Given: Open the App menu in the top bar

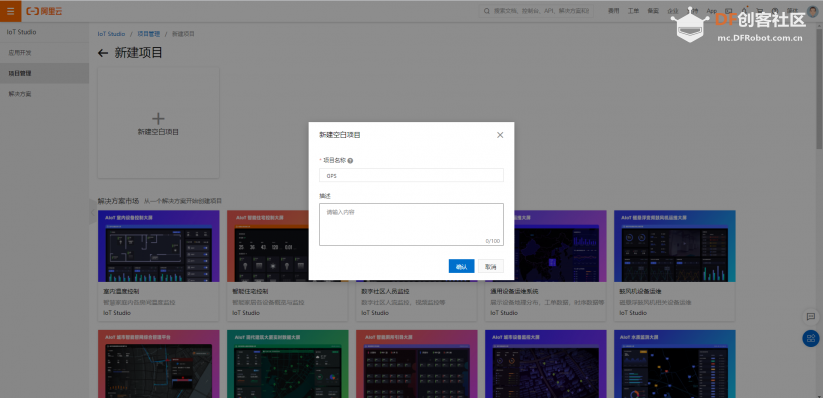Looking at the screenshot, I should [711, 11].
